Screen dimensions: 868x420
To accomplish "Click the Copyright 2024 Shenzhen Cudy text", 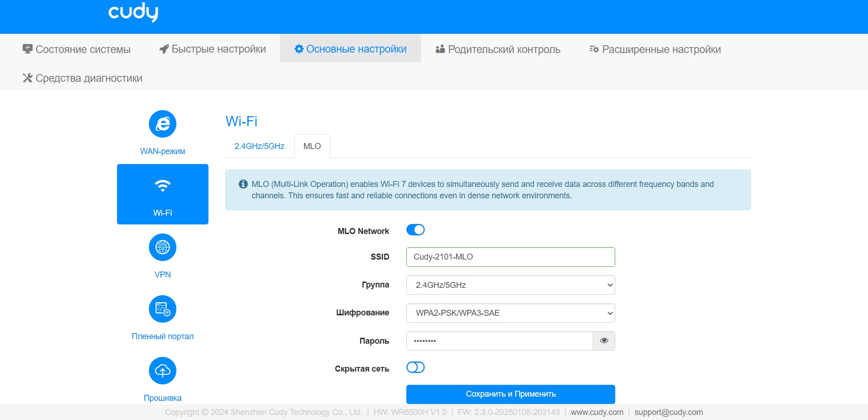I will (x=264, y=412).
